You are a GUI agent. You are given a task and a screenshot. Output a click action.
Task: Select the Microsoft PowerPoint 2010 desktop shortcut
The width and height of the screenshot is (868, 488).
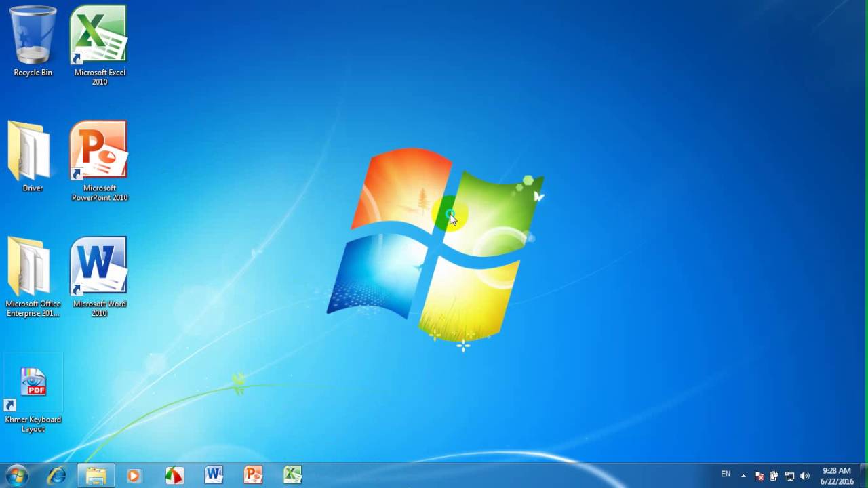pos(99,161)
